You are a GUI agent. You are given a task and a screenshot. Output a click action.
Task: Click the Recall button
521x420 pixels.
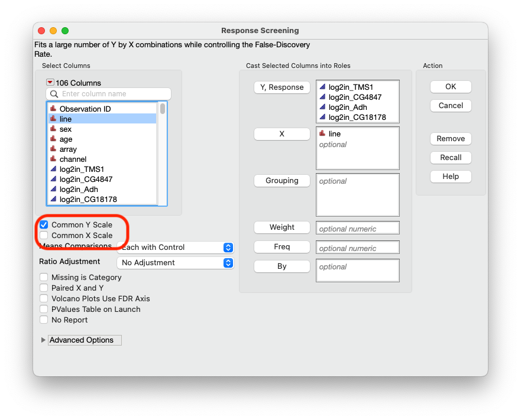(451, 157)
